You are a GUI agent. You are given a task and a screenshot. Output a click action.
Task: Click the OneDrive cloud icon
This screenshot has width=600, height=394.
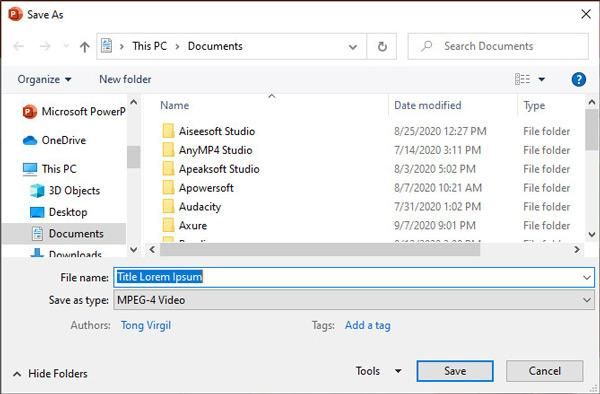[30, 141]
